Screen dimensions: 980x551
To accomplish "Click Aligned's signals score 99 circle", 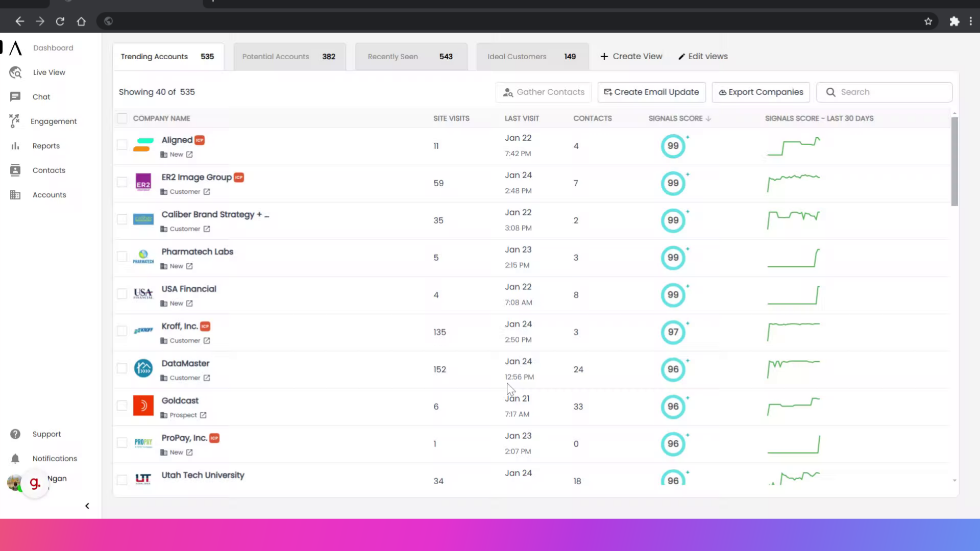I will 673,146.
